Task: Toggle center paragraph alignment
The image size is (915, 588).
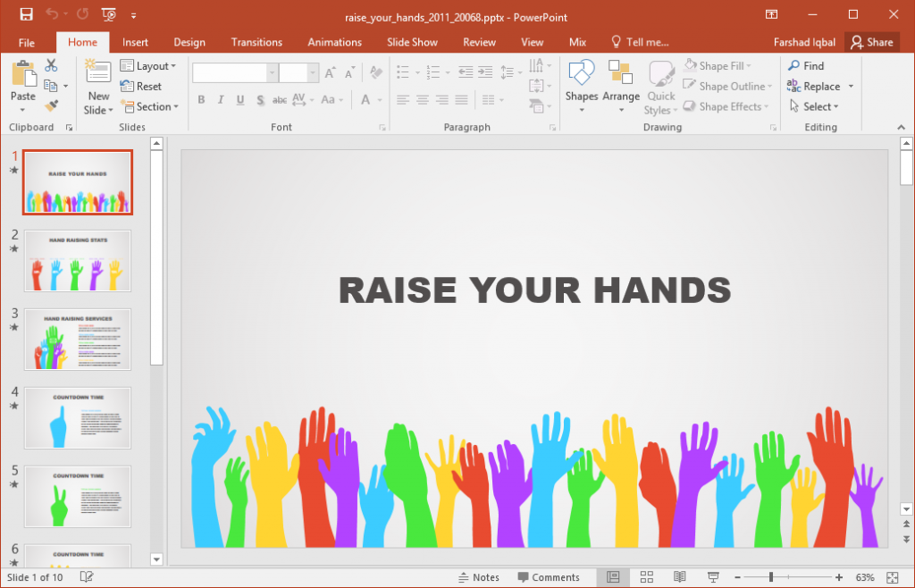Action: [x=421, y=99]
